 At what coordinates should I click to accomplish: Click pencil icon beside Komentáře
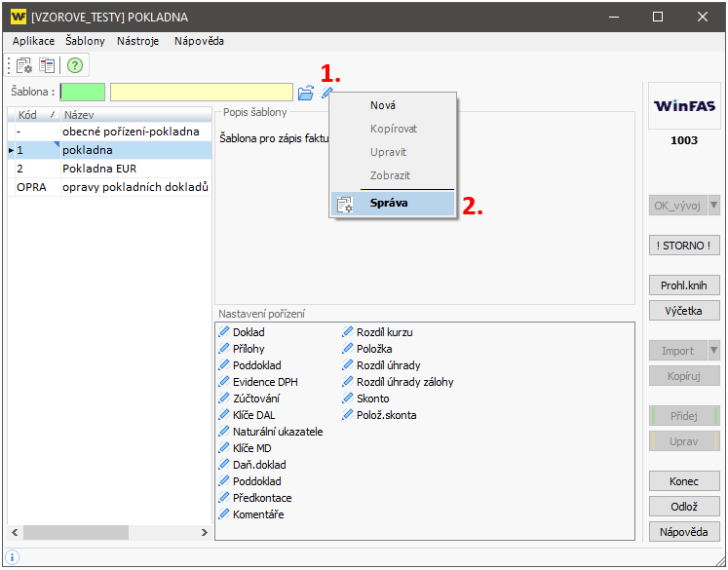pos(224,513)
